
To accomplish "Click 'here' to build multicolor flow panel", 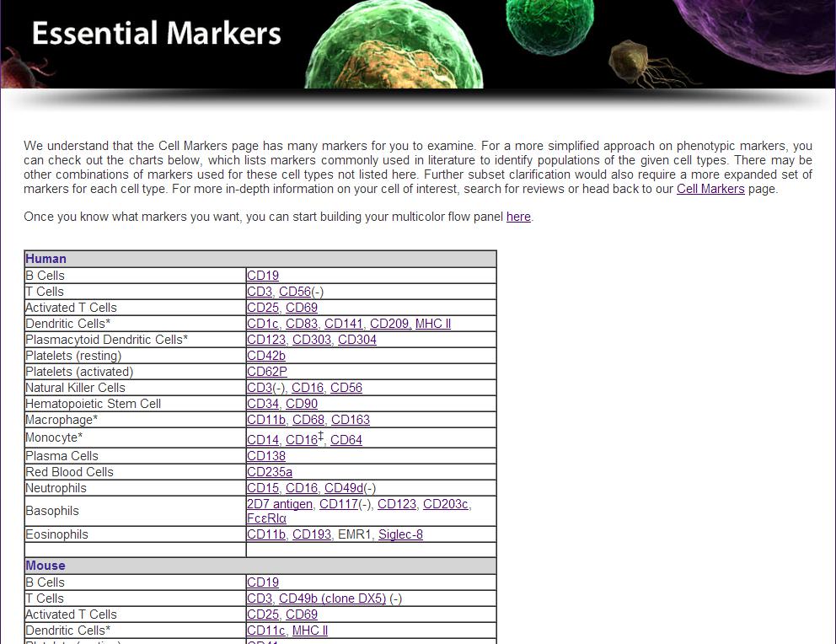I will click(x=517, y=217).
